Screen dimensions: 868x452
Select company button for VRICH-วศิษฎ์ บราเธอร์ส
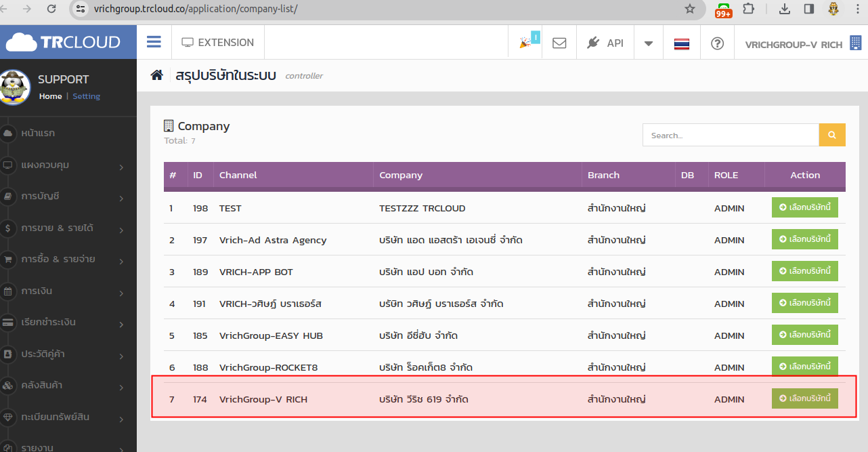805,303
